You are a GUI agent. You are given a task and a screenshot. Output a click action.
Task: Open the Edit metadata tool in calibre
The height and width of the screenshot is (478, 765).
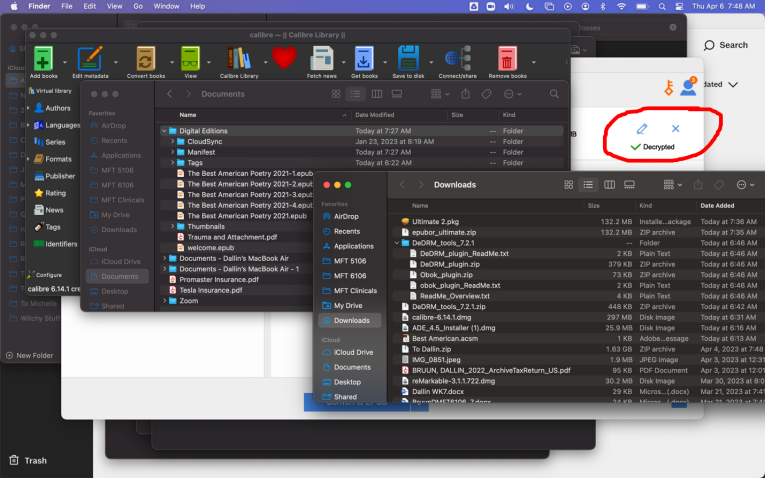[90, 60]
